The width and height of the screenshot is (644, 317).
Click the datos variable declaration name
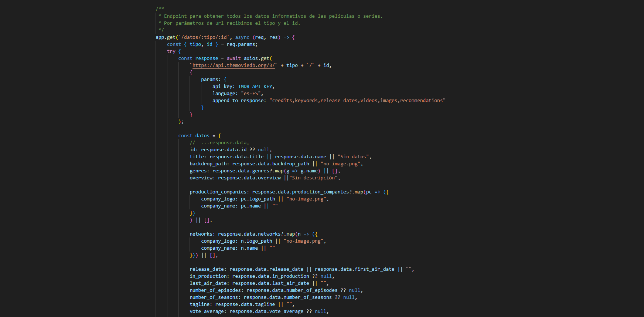click(202, 136)
